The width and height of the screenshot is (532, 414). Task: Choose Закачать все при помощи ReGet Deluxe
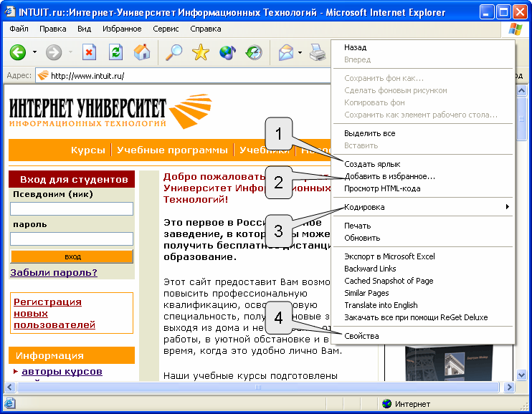(x=423, y=317)
